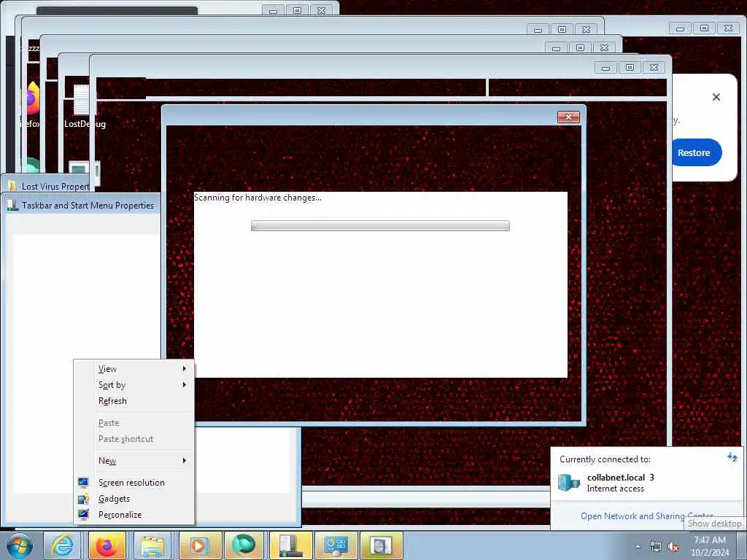Open the View context menu entry
Image resolution: width=747 pixels, height=560 pixels.
pos(134,368)
